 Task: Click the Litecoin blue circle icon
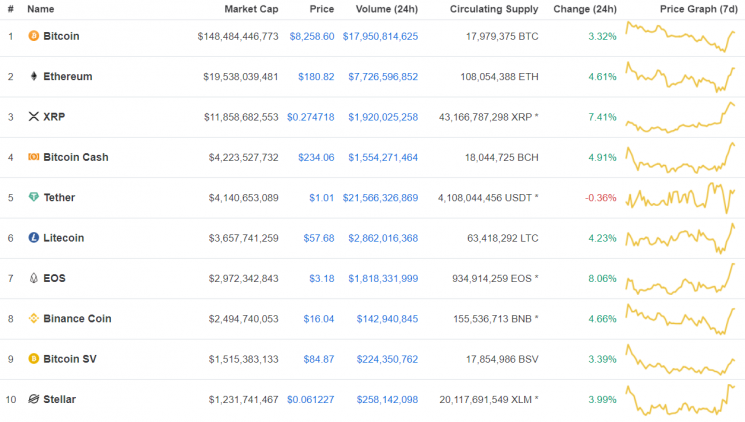tap(33, 237)
